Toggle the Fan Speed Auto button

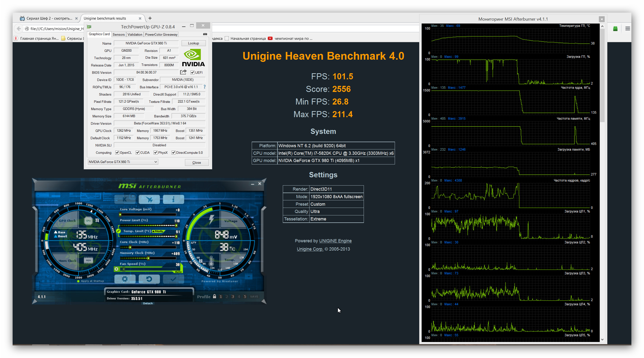point(178,272)
